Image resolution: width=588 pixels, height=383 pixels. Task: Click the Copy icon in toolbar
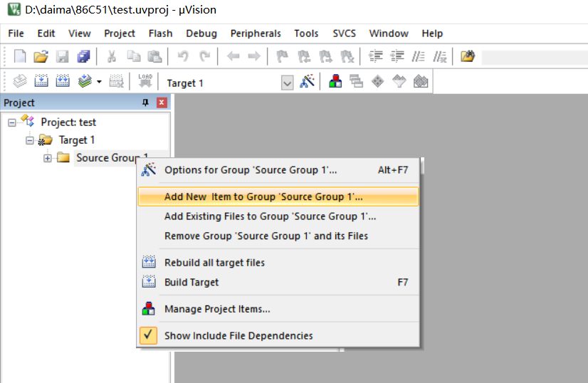(133, 57)
